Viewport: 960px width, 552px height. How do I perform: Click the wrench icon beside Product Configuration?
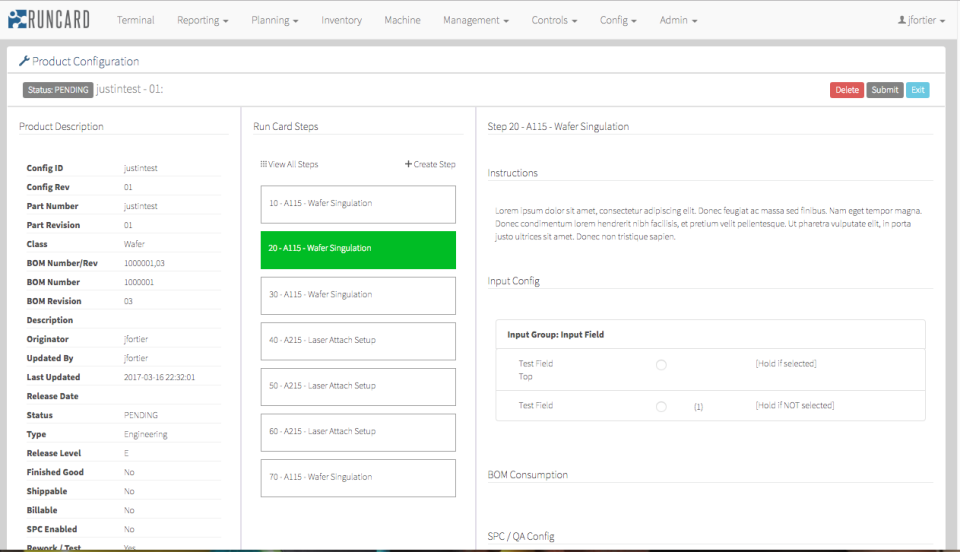coord(24,61)
